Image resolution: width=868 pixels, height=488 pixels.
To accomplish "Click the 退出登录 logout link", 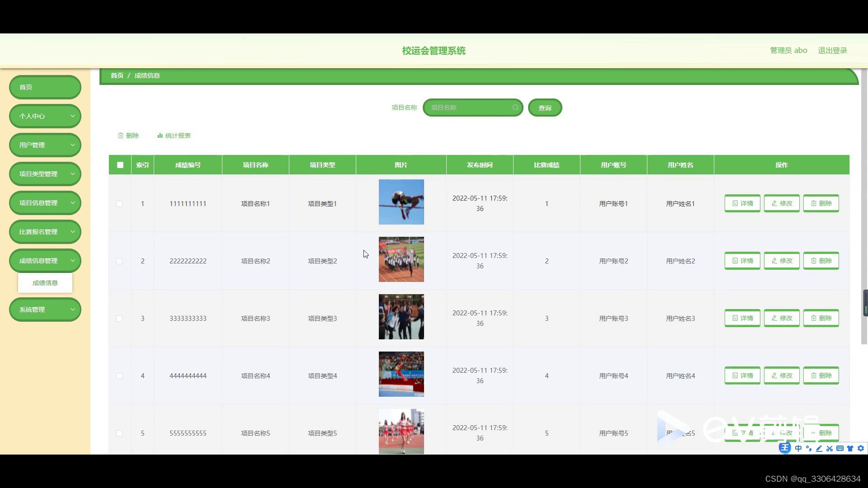I will click(832, 51).
